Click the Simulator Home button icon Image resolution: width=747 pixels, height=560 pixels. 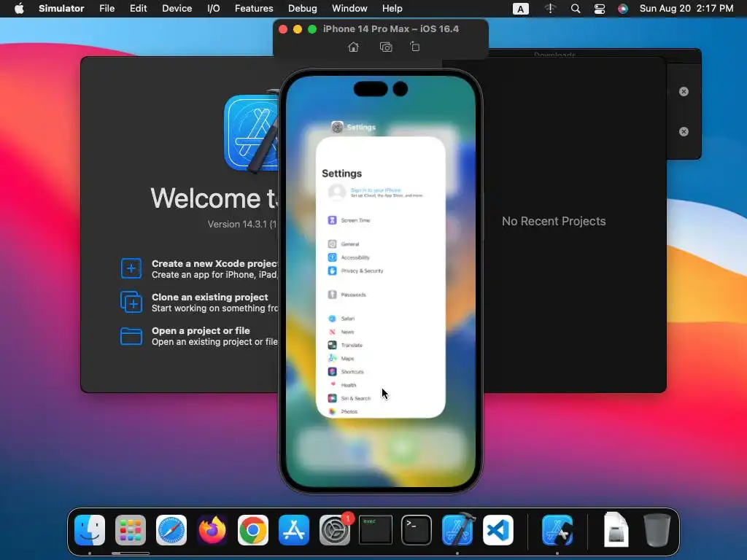353,47
